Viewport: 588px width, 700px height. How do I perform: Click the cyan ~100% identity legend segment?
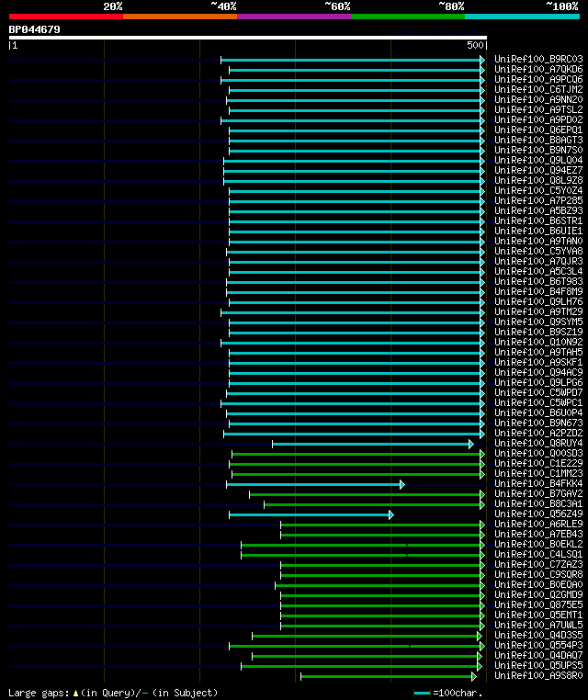pos(522,17)
